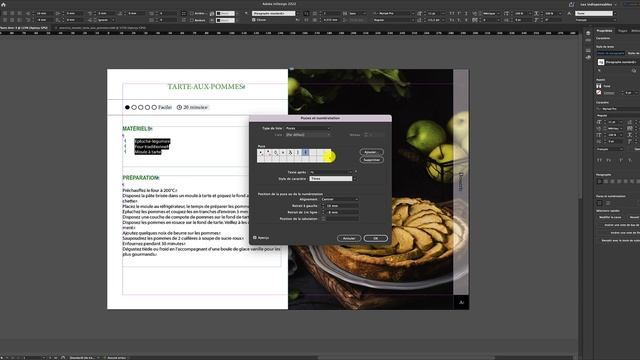640x360 pixels.
Task: Switch to the second document tab
Action: (102, 28)
